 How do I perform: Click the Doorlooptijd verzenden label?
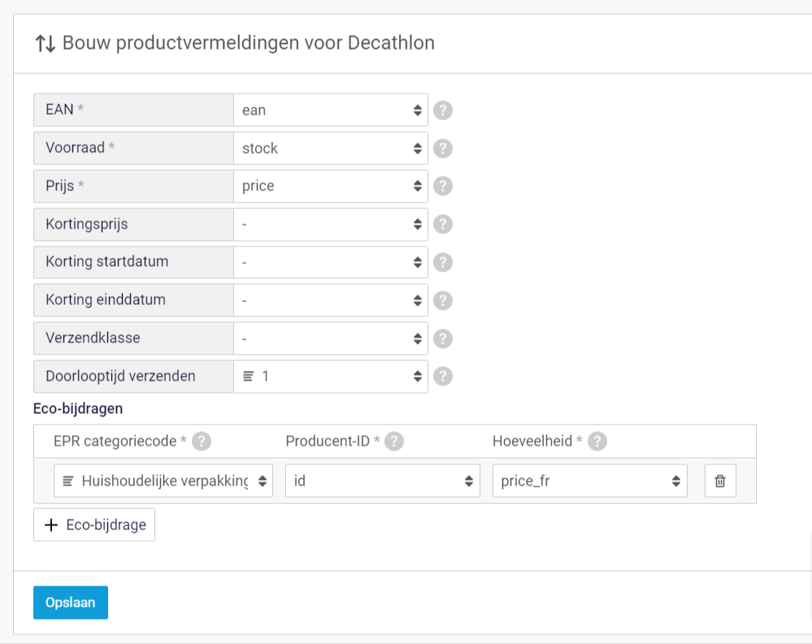click(x=120, y=376)
